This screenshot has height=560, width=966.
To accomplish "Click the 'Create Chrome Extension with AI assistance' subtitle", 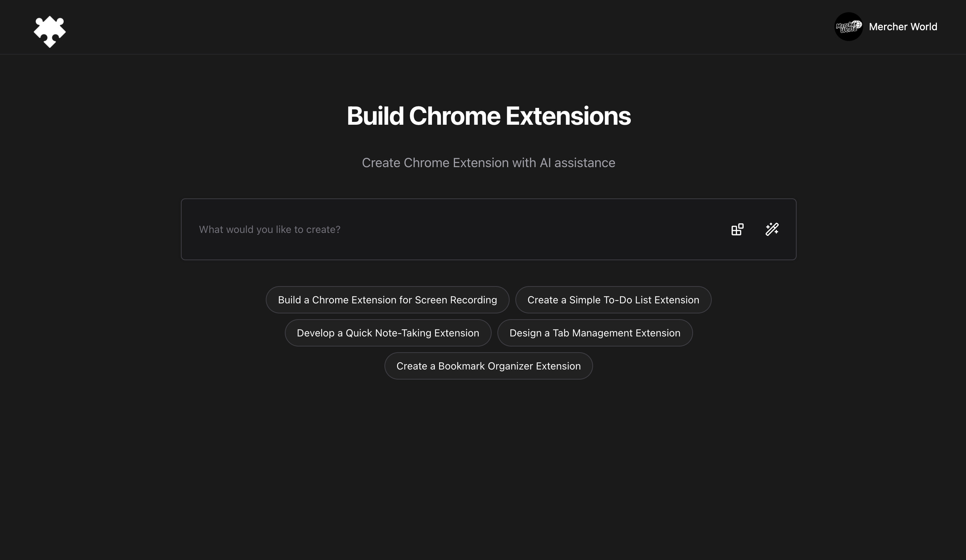I will 488,163.
